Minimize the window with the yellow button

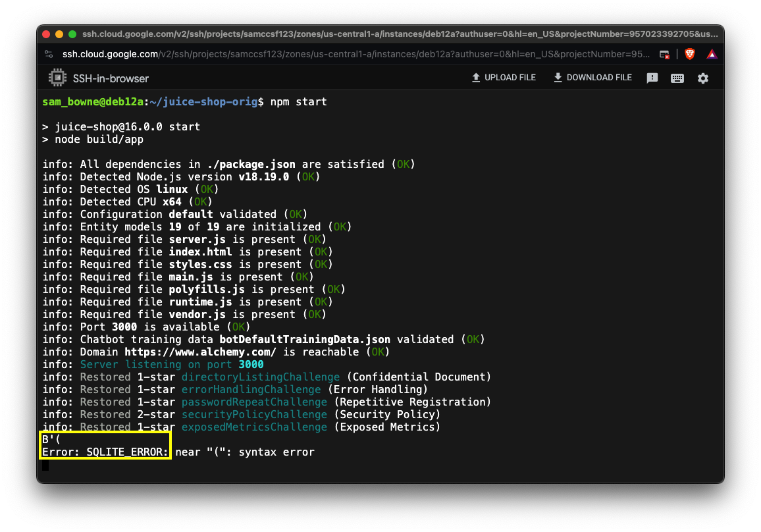tap(59, 34)
